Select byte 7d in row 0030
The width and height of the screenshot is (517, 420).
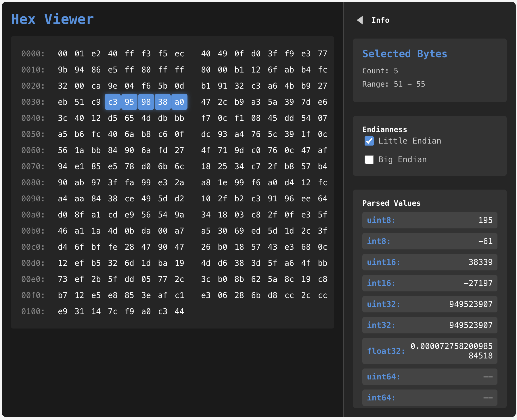[306, 102]
